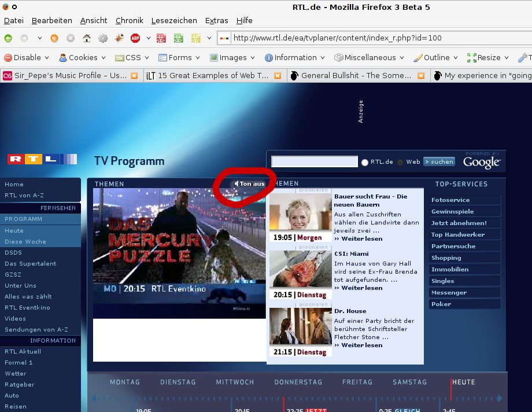Click the greyed-out forward arrow button
This screenshot has height=412, width=532.
[24, 38]
